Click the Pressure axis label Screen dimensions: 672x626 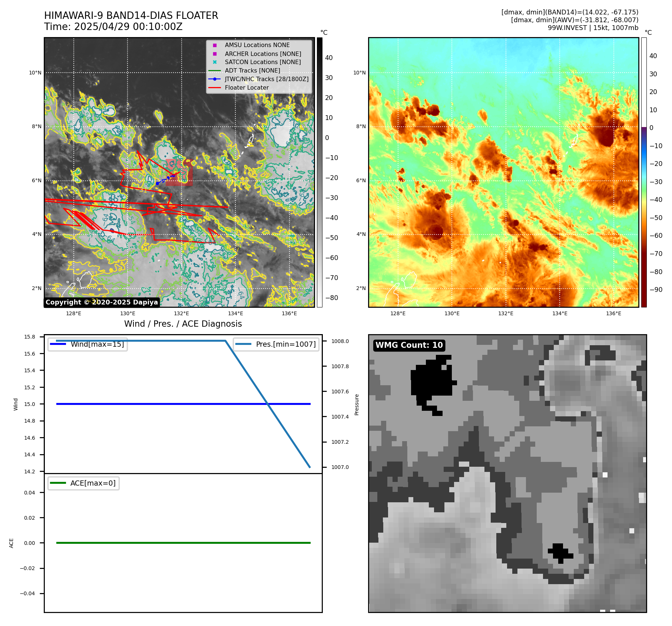point(357,404)
